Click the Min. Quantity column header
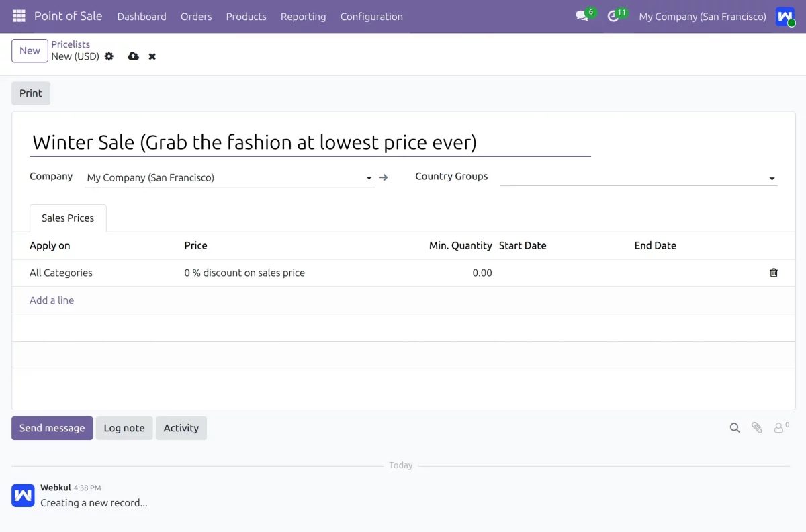Viewport: 806px width, 532px height. (461, 246)
